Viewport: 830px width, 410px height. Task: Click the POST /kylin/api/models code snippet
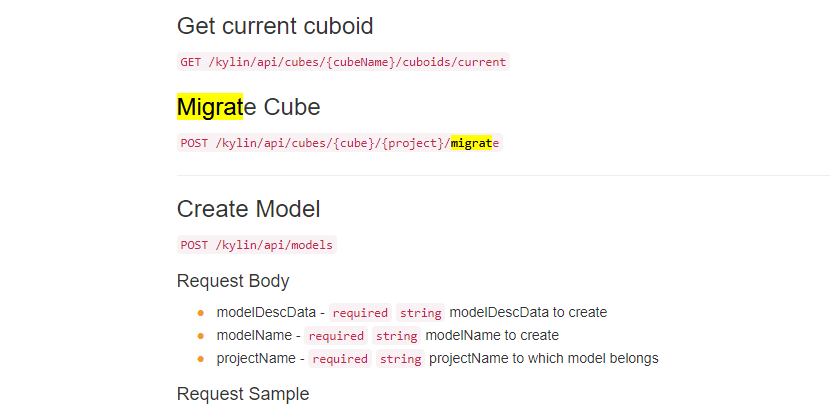pos(257,245)
